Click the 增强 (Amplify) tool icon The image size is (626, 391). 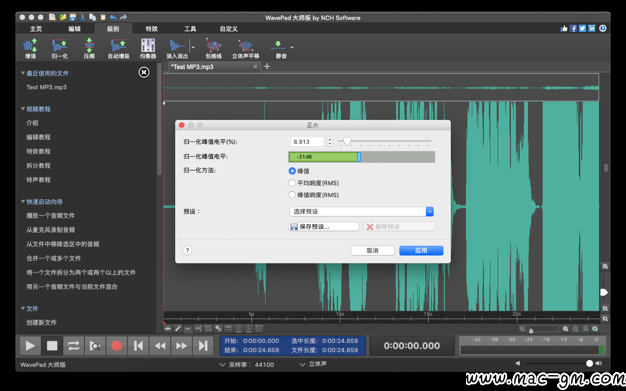tap(30, 48)
